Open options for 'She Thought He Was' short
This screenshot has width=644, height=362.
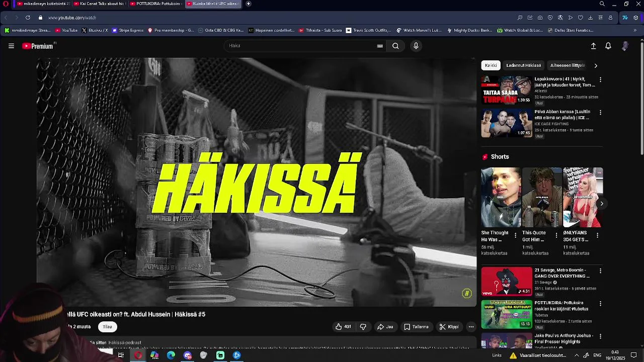[515, 235]
